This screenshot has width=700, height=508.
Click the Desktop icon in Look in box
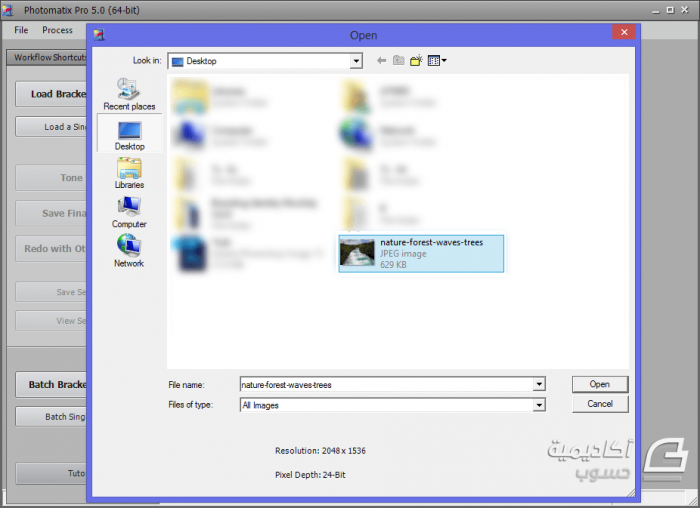click(x=177, y=62)
